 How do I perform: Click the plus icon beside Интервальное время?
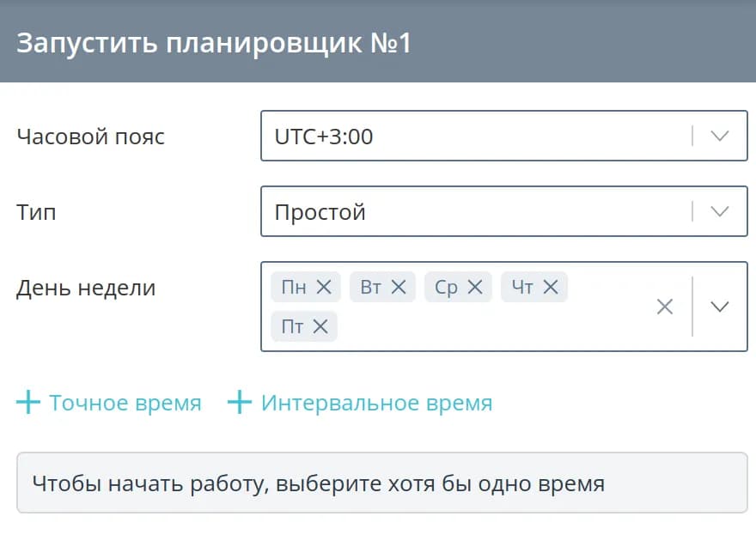coord(239,403)
